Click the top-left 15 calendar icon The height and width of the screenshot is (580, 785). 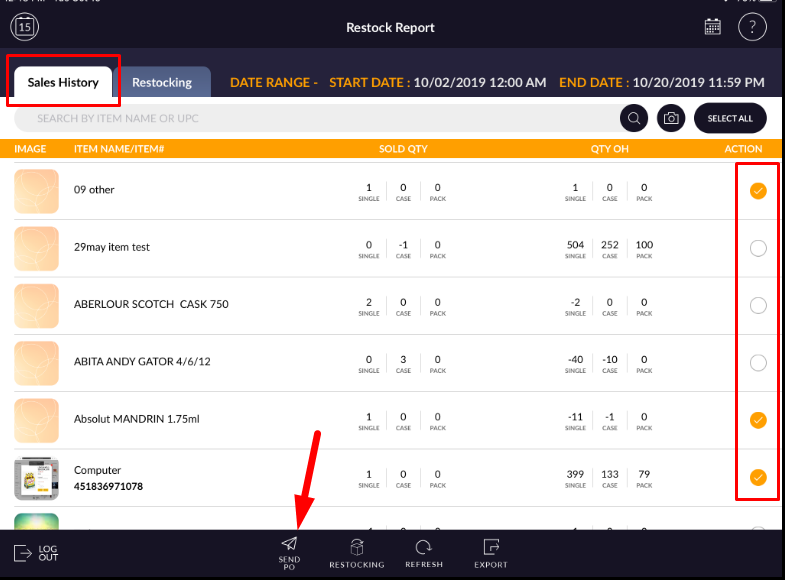tap(26, 27)
